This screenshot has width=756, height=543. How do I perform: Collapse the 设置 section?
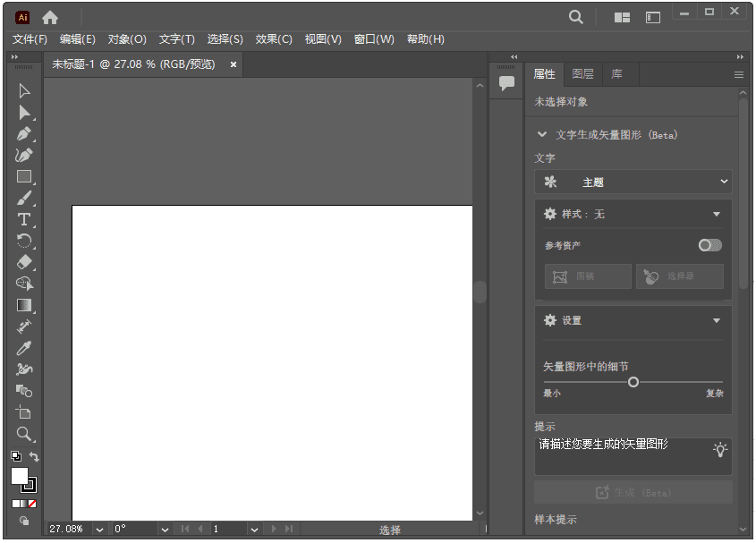click(x=716, y=320)
